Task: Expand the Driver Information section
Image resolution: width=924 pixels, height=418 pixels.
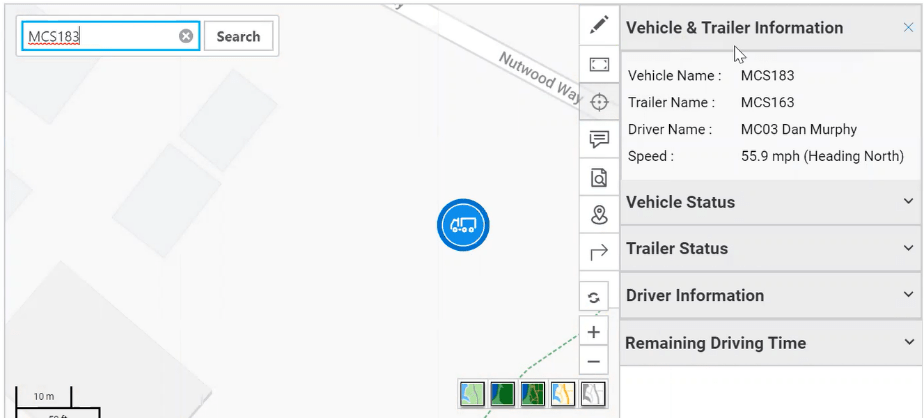Action: click(770, 296)
